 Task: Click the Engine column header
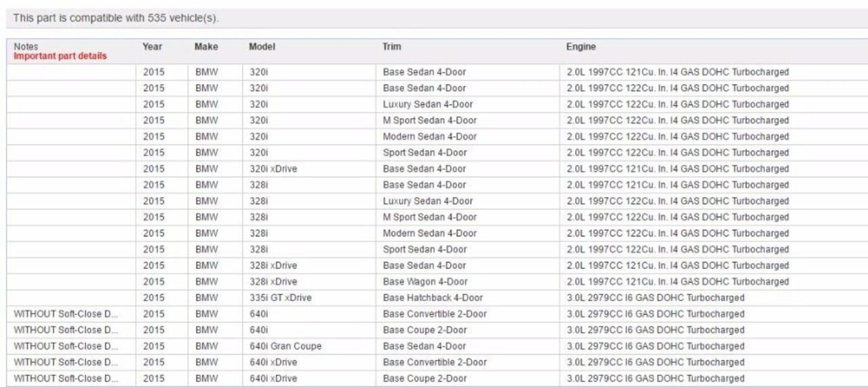click(580, 47)
